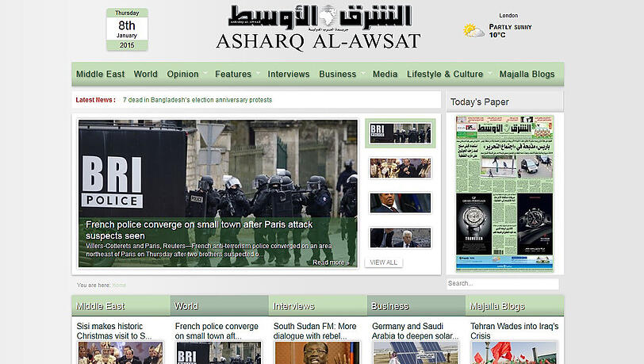Open Sisi makes historic Christmas visit article
This screenshot has height=364, width=644.
[x=113, y=331]
